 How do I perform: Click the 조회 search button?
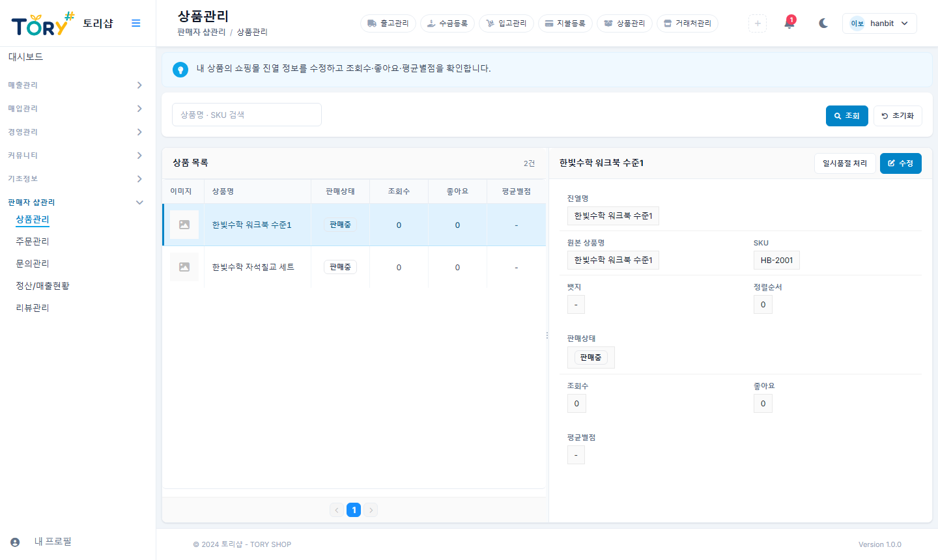point(847,116)
